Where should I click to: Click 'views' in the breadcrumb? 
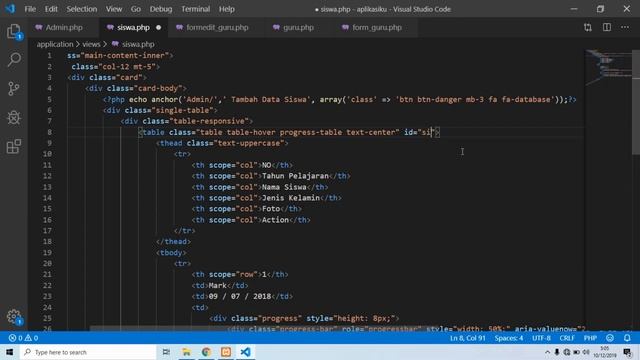tap(91, 44)
